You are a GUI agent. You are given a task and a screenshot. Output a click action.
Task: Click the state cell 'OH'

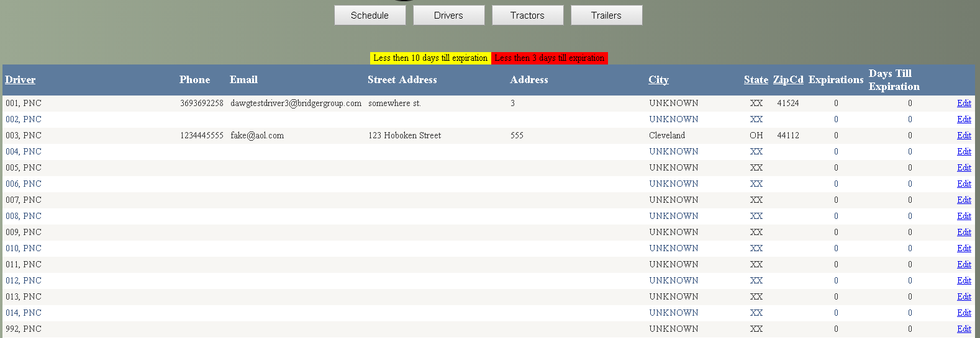[x=756, y=135]
